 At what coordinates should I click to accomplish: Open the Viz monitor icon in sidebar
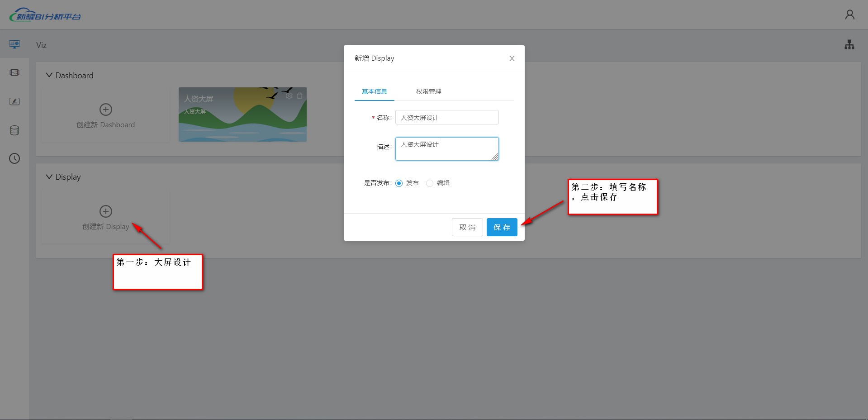(x=14, y=44)
